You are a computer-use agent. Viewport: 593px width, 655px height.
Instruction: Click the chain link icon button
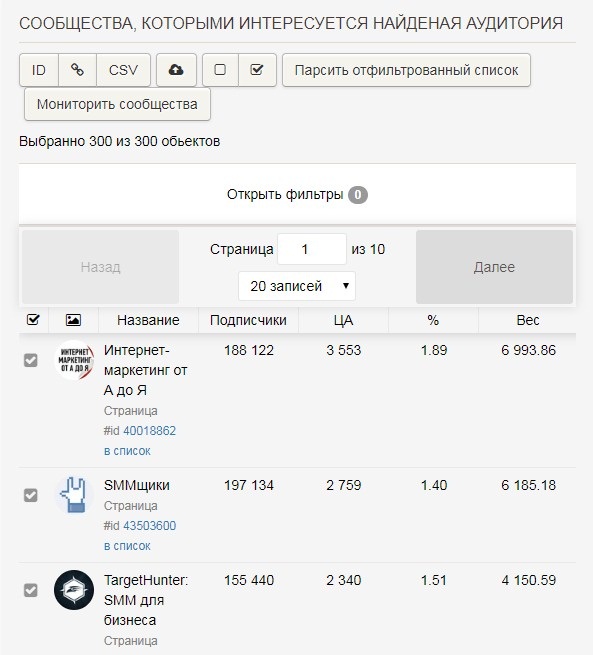(x=77, y=70)
